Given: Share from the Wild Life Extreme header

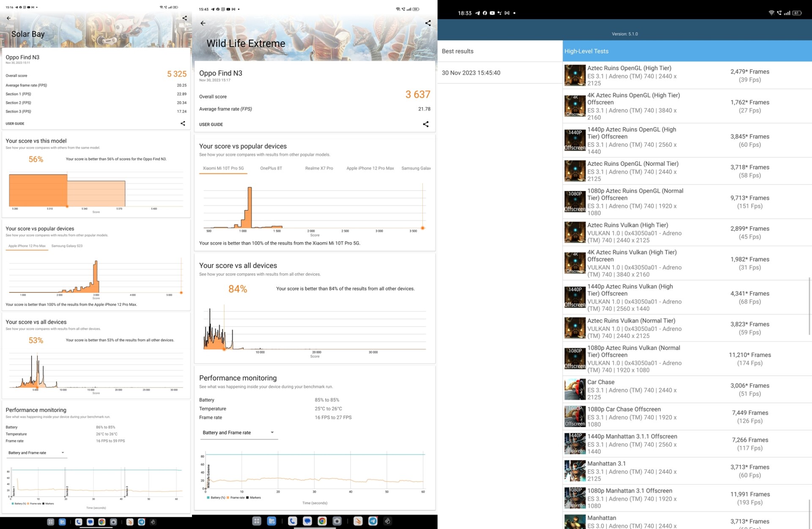Looking at the screenshot, I should coord(428,23).
